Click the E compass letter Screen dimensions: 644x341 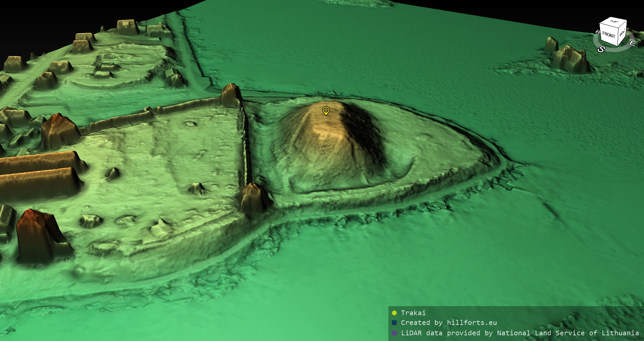pos(632,43)
